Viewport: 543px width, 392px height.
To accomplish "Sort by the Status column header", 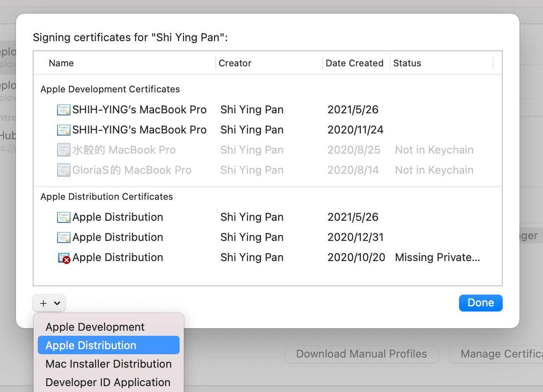I will [407, 63].
